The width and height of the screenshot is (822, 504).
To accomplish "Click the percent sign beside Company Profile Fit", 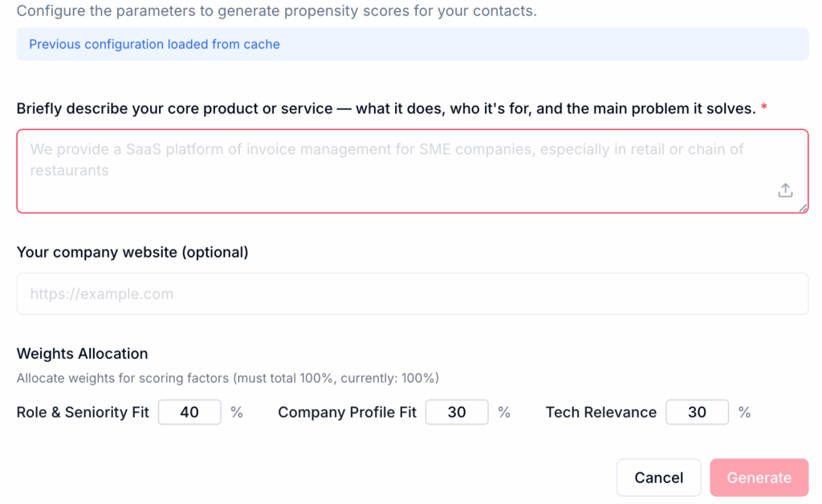I will click(504, 412).
